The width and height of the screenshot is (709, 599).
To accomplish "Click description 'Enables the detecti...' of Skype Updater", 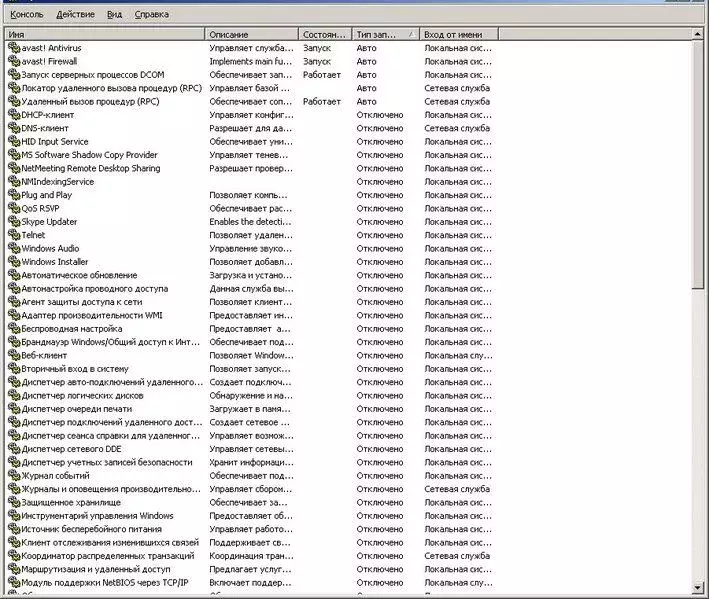I will tap(250, 222).
